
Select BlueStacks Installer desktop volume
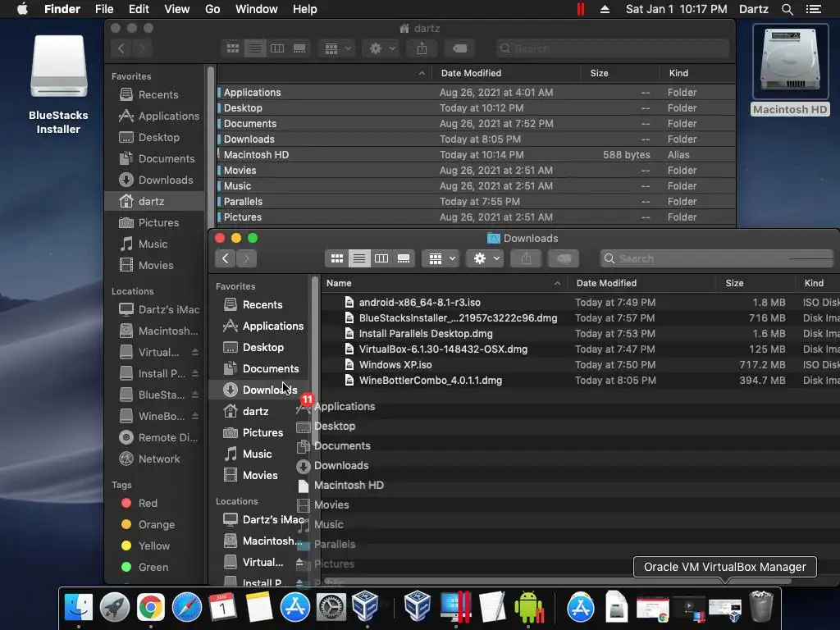point(58,84)
